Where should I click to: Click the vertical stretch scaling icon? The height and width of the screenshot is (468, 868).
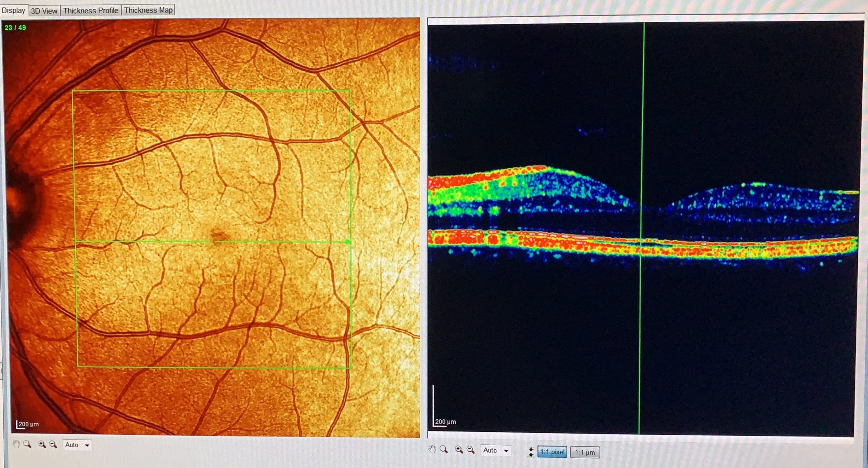pyautogui.click(x=531, y=452)
